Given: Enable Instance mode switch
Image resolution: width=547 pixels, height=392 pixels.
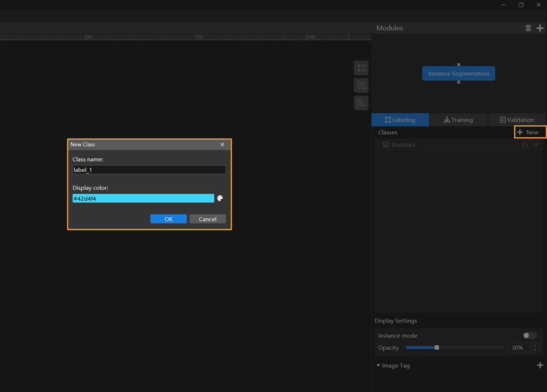Looking at the screenshot, I should 530,336.
